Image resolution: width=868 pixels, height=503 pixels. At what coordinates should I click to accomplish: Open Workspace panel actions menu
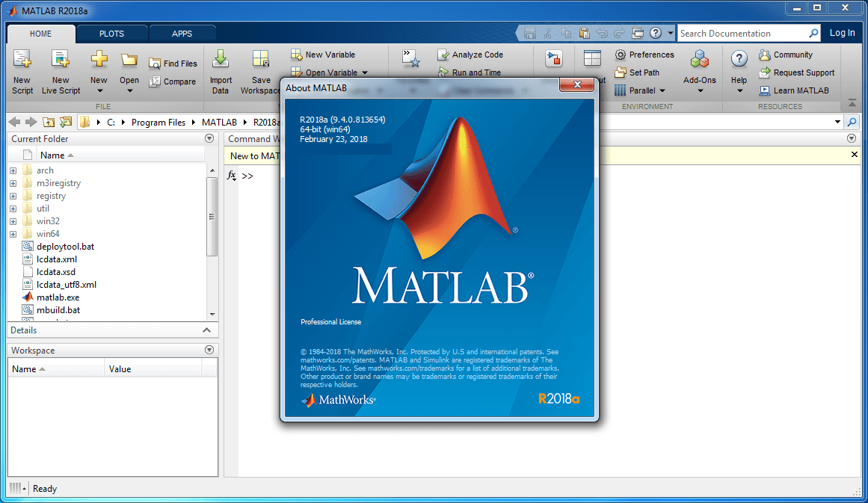(209, 350)
